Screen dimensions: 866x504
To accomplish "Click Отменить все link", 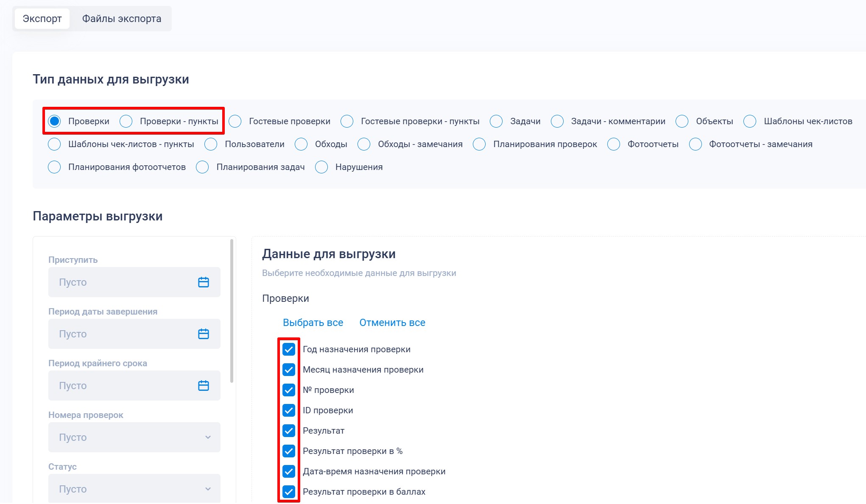I will tap(392, 323).
